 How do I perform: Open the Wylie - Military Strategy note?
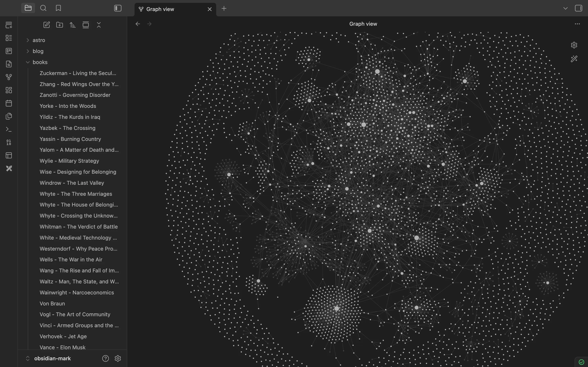tap(69, 161)
